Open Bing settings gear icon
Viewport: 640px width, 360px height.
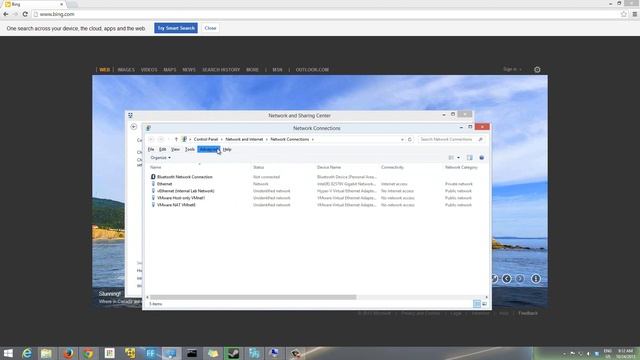click(537, 70)
